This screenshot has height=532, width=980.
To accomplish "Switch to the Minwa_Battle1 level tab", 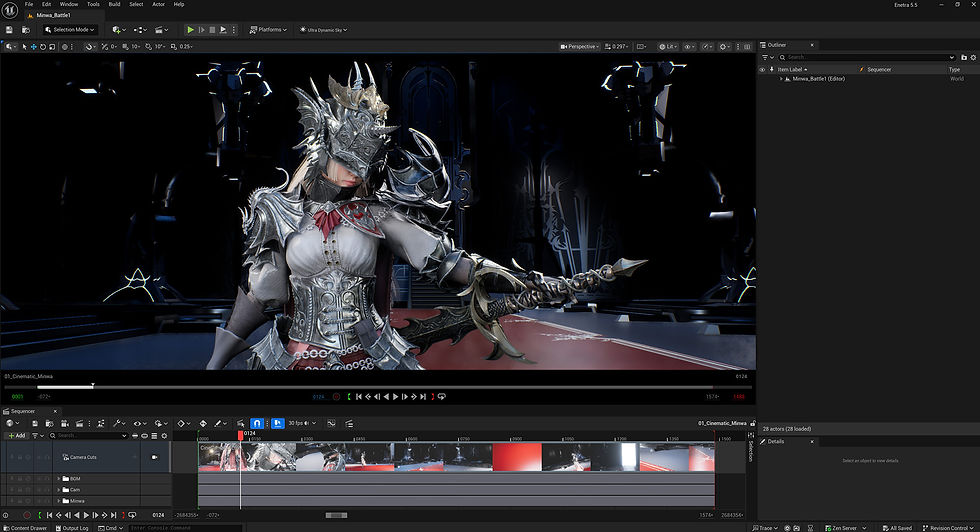I will [53, 15].
